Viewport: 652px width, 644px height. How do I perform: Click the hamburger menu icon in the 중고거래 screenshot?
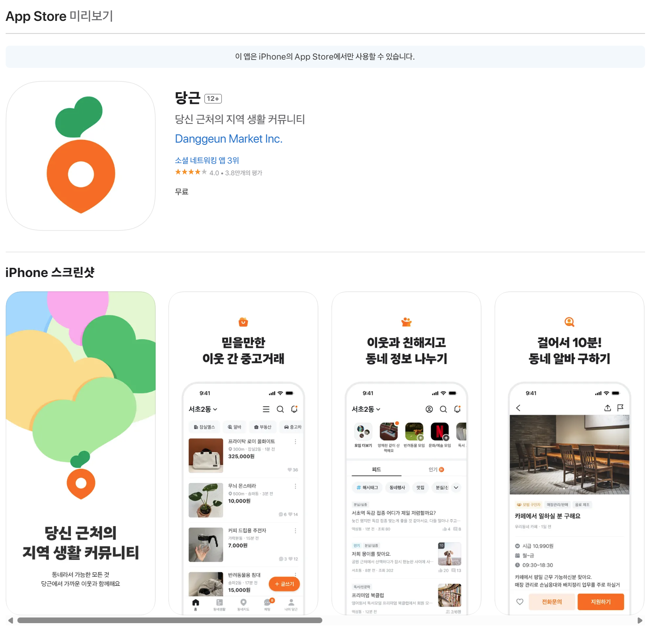click(x=266, y=409)
